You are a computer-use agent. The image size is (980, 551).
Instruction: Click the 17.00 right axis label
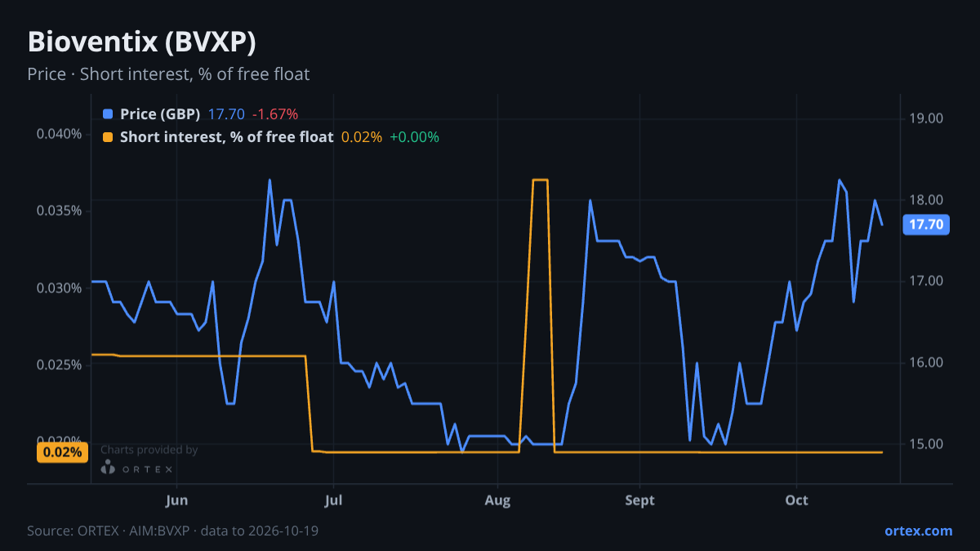925,281
